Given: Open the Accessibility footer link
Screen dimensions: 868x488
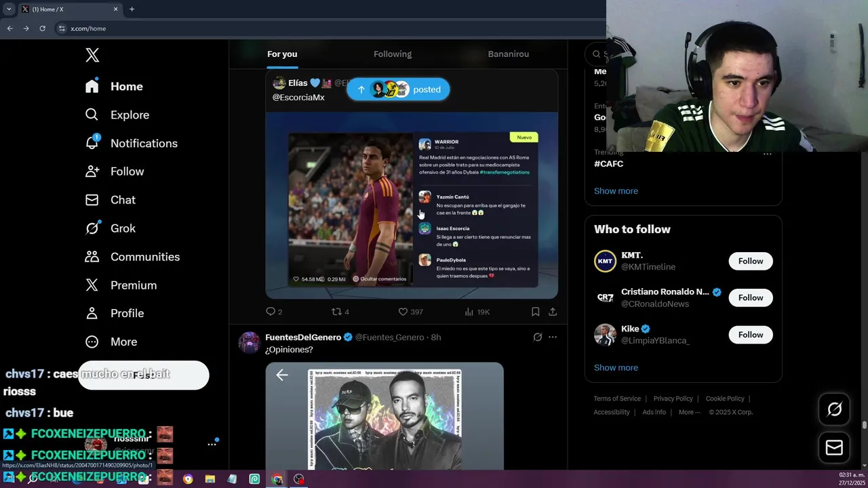Looking at the screenshot, I should [612, 412].
